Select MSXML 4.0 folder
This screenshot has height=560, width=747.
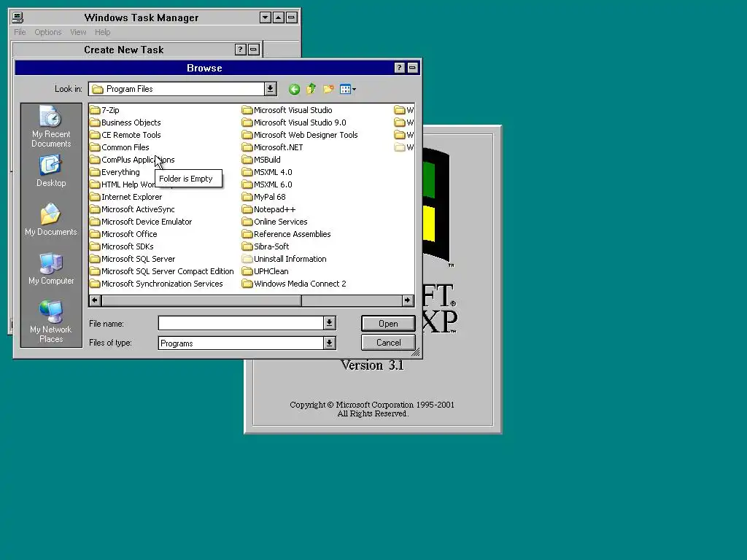267,172
